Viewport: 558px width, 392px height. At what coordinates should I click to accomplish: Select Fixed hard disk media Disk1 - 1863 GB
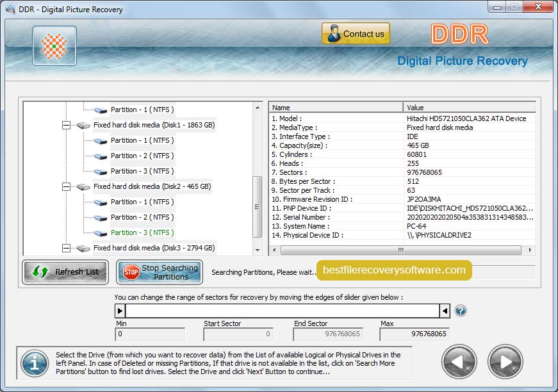(x=154, y=125)
